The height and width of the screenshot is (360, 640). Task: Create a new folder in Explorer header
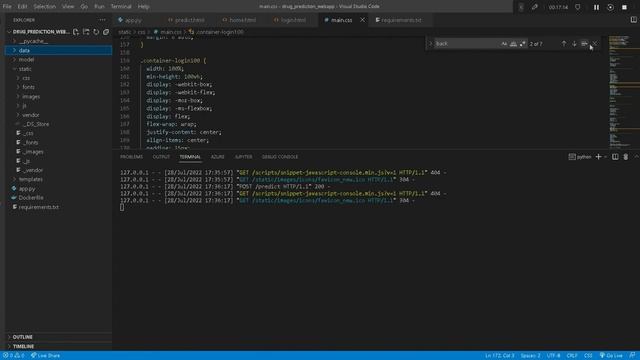86,32
